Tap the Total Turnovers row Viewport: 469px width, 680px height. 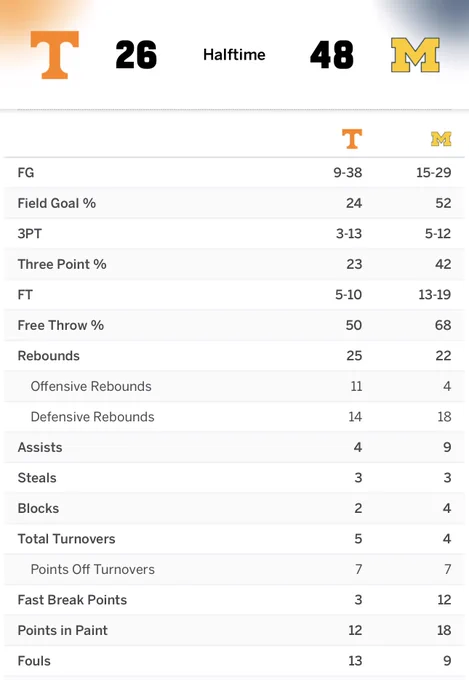coord(234,539)
